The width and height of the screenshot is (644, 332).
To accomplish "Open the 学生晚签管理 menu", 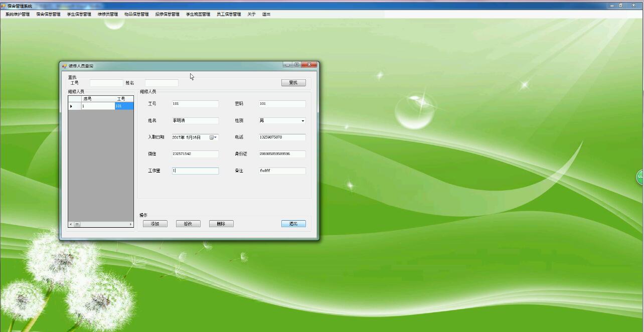I will point(198,15).
